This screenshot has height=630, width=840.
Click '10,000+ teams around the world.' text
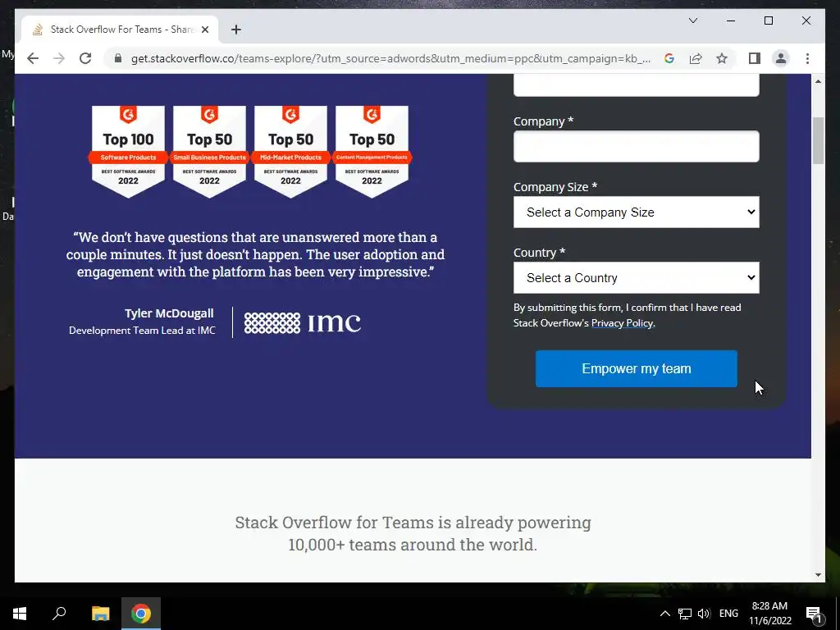click(x=413, y=545)
